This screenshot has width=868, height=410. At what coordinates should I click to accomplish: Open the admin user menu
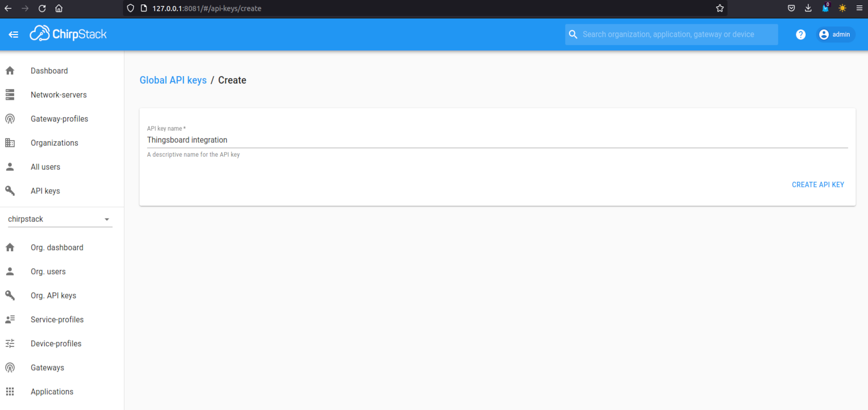tap(835, 34)
